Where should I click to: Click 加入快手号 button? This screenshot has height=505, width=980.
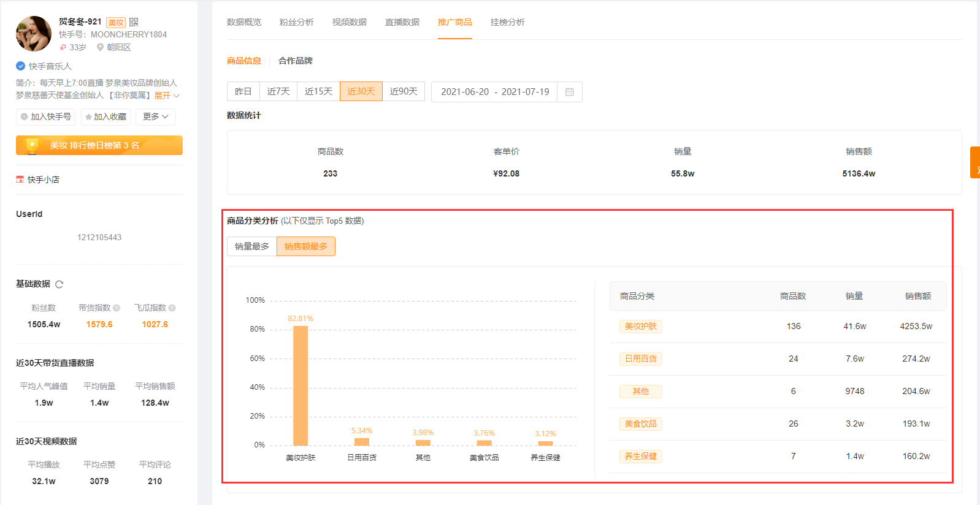coord(45,116)
